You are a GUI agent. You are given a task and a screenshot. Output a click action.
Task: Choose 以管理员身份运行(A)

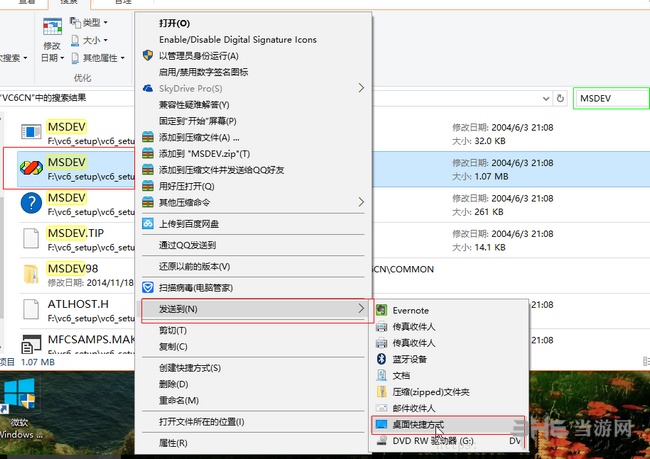click(199, 56)
